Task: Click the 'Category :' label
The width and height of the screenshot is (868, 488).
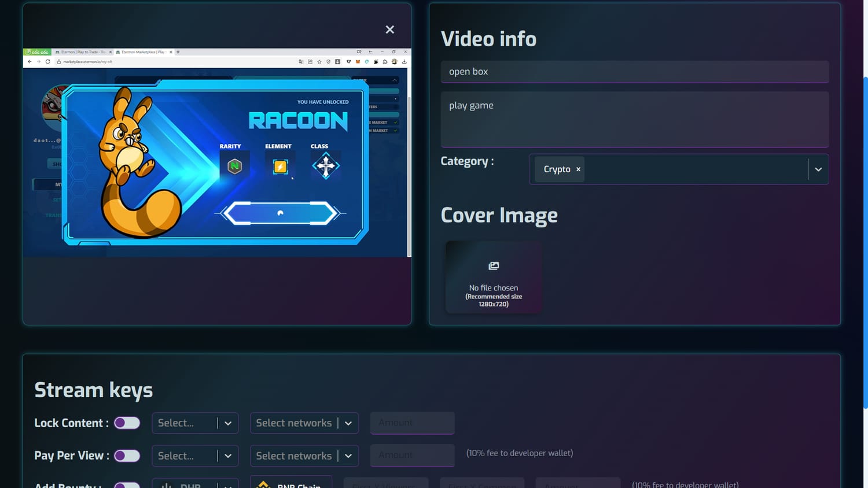Action: (x=468, y=161)
